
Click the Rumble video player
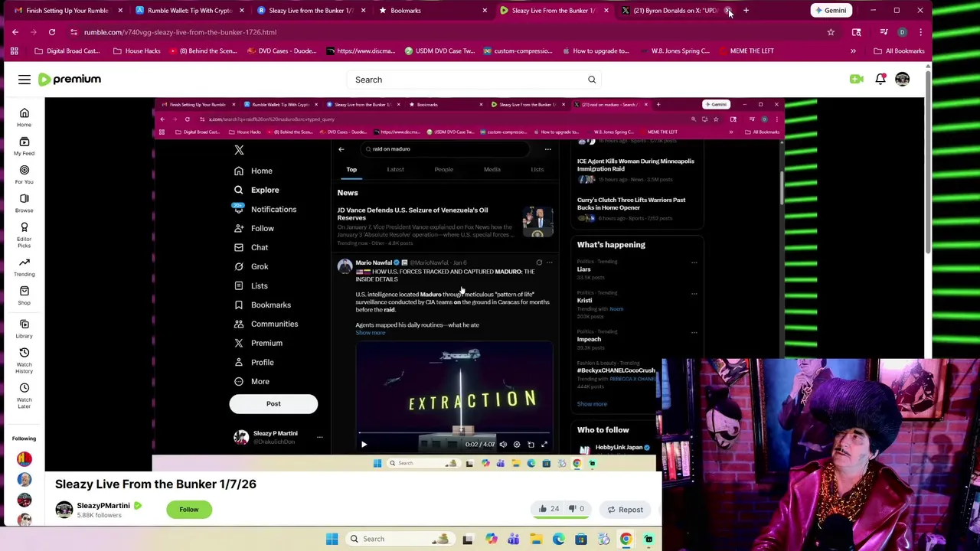point(485,285)
